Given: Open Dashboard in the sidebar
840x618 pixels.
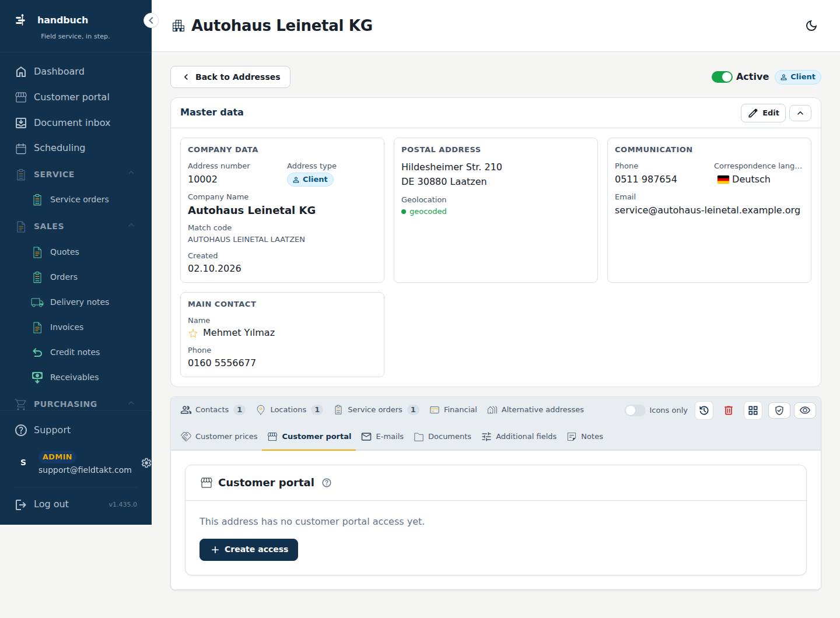Looking at the screenshot, I should pyautogui.click(x=76, y=71).
